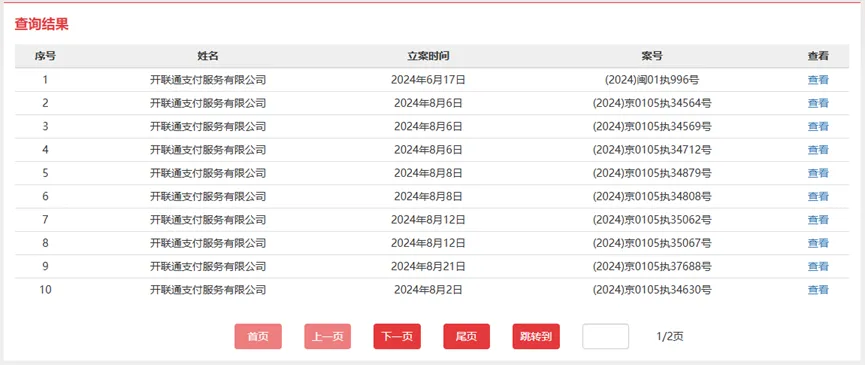The image size is (865, 365).
Task: Click the 立案时间 column header
Action: pos(429,56)
